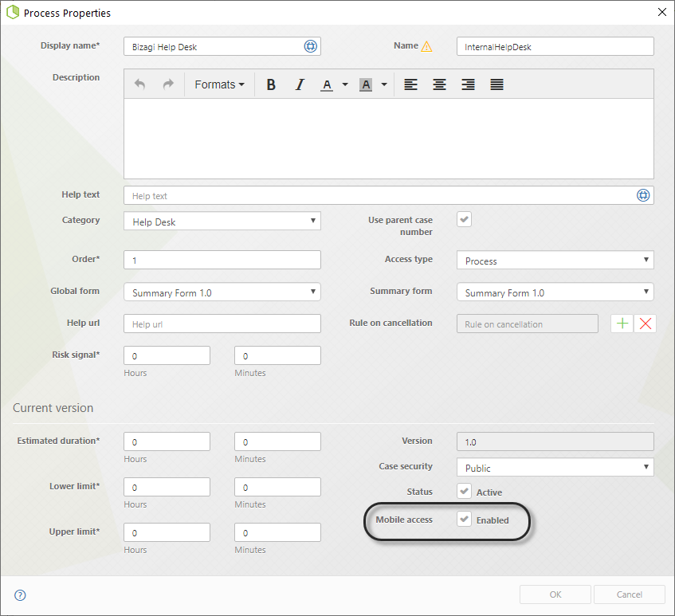The height and width of the screenshot is (616, 675).
Task: Open localization globe for Help text
Action: [643, 195]
